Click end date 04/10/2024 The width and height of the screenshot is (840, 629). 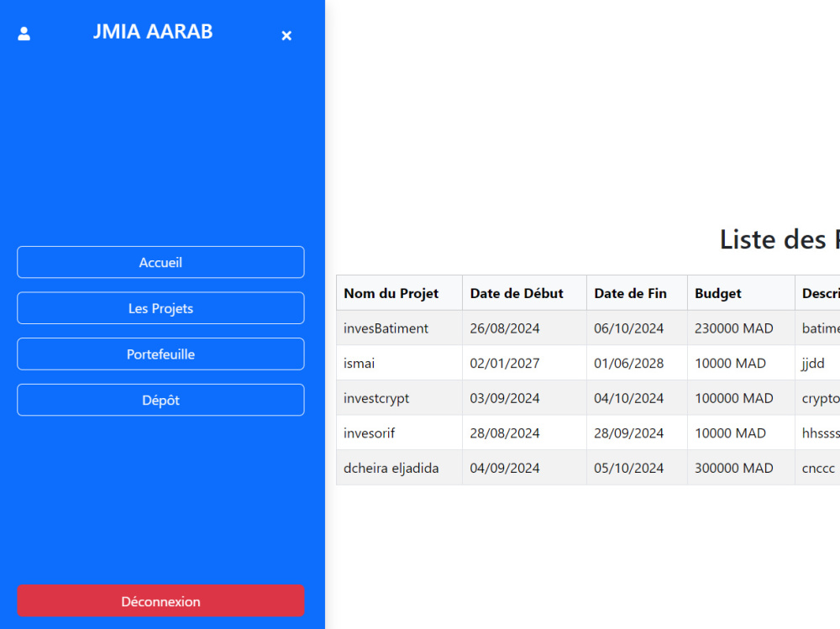click(629, 398)
